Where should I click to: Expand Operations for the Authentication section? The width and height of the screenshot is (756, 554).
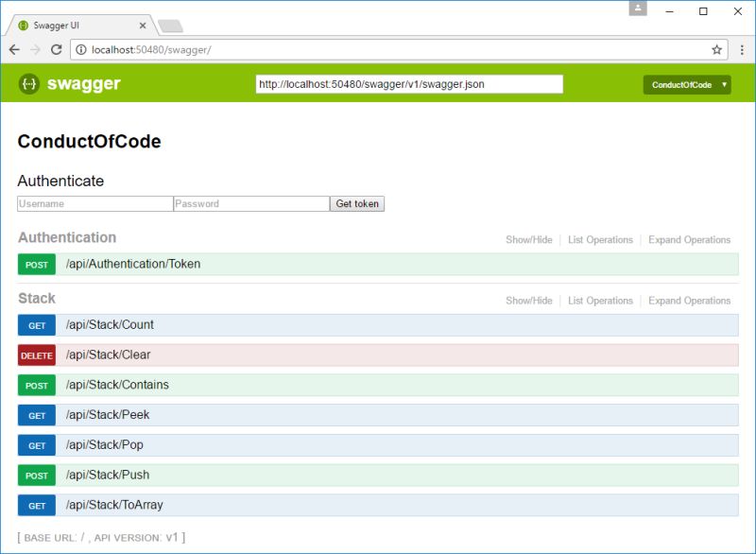pos(689,239)
